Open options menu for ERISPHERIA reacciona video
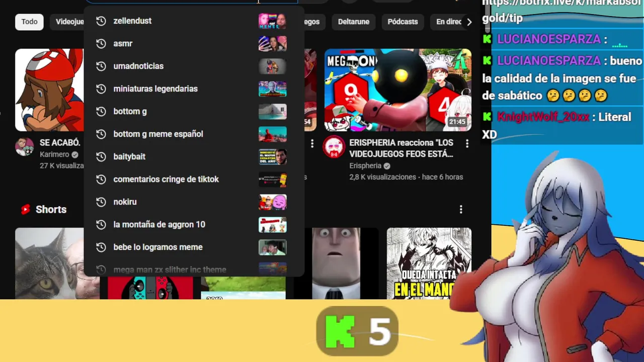The height and width of the screenshot is (362, 644). click(467, 144)
